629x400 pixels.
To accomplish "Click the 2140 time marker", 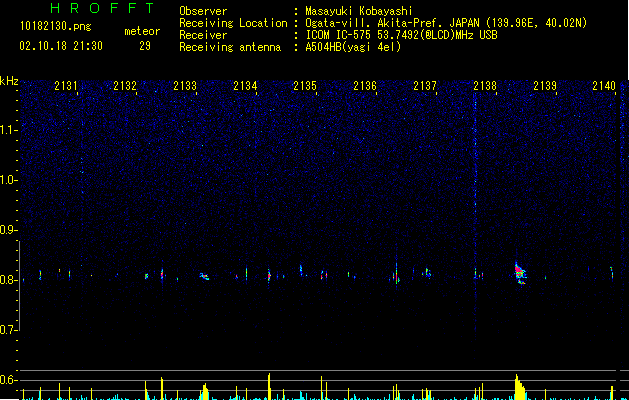I will pyautogui.click(x=604, y=86).
